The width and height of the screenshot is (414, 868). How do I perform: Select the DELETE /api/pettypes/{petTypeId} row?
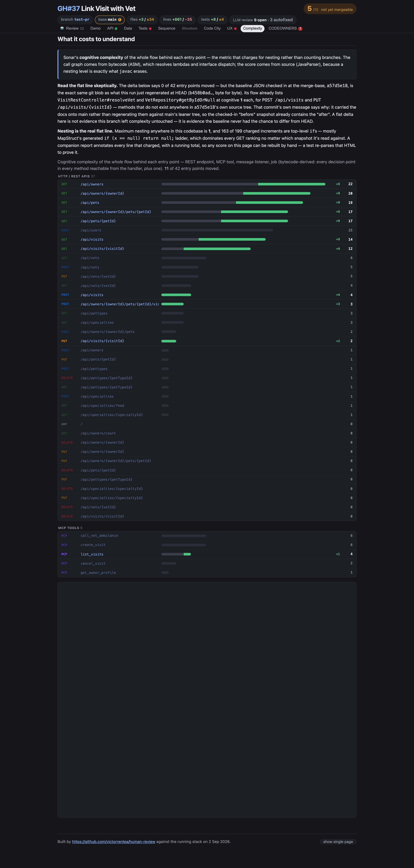point(207,378)
